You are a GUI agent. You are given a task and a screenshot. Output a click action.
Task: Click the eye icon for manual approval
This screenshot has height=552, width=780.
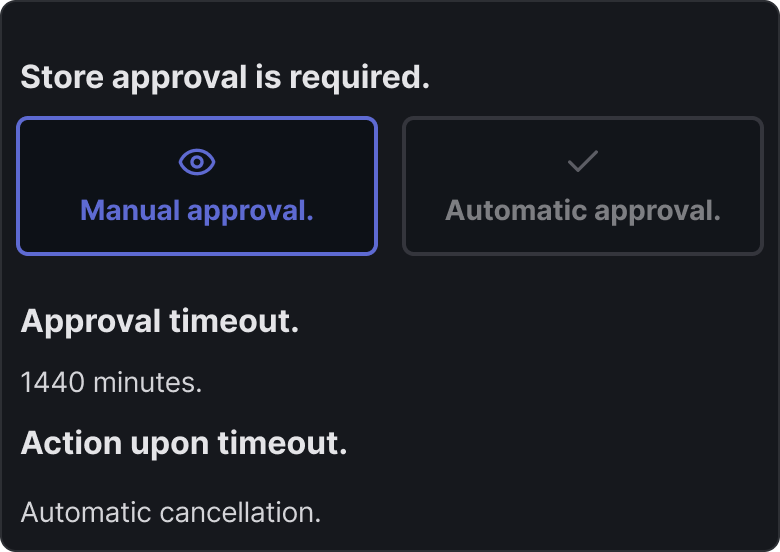(x=197, y=162)
